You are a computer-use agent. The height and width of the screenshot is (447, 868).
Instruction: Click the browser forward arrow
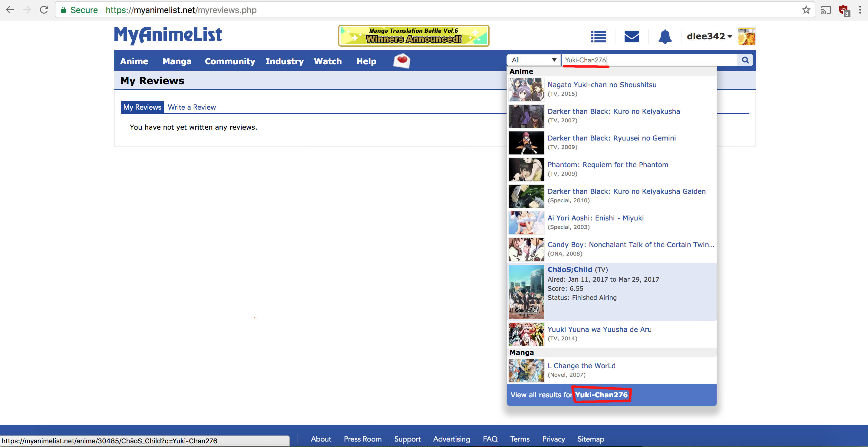click(x=27, y=10)
